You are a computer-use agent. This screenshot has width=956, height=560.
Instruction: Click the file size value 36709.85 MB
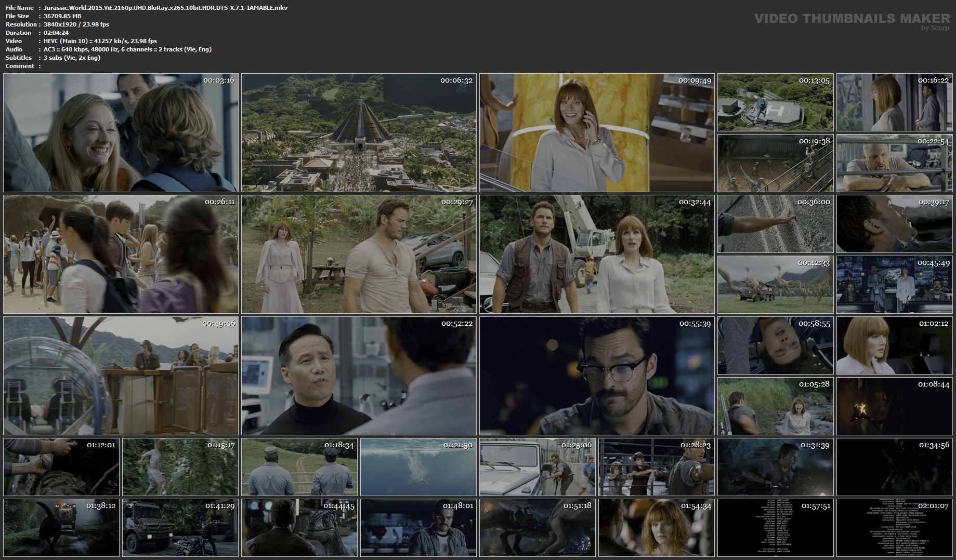(x=63, y=16)
